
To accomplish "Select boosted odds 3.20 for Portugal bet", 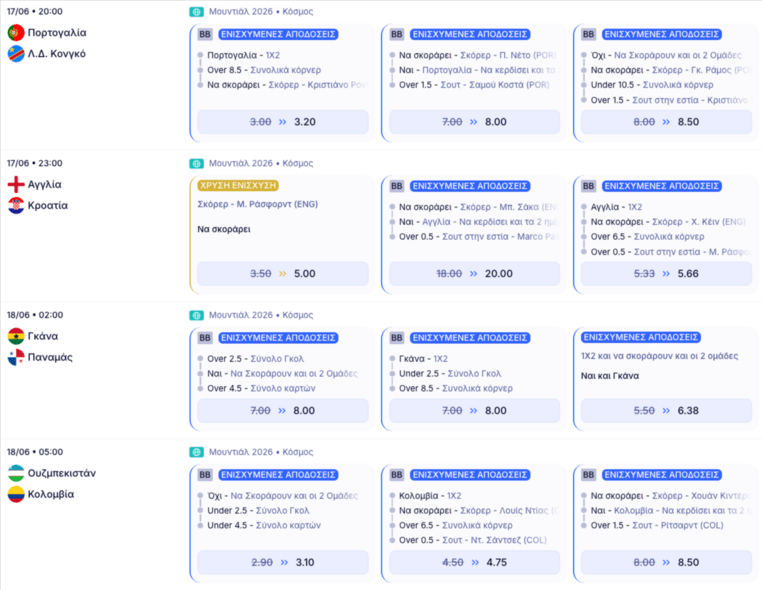I will coord(283,121).
